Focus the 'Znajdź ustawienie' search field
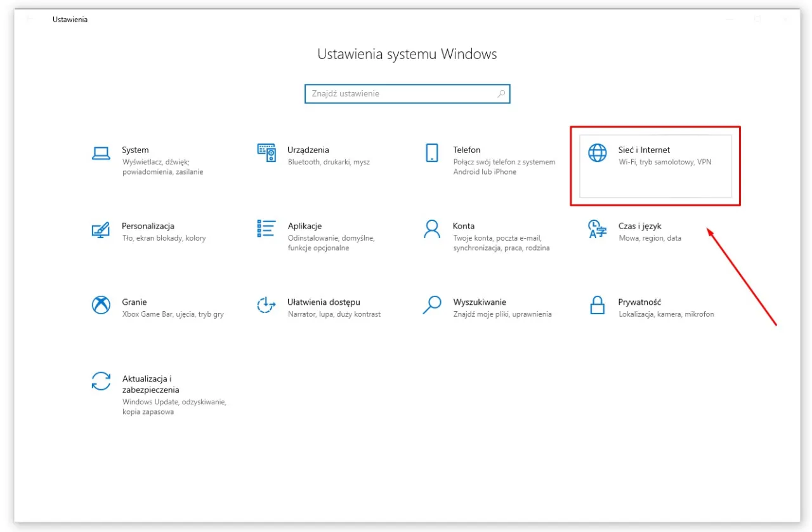 pos(400,94)
